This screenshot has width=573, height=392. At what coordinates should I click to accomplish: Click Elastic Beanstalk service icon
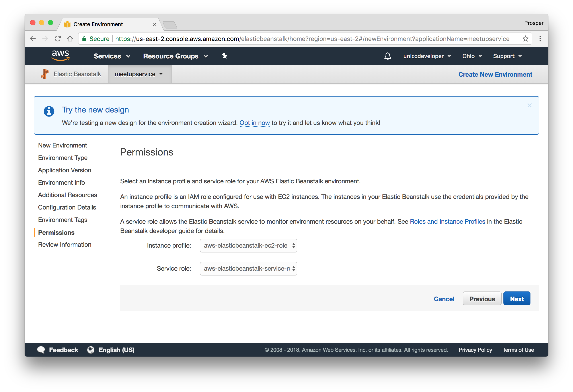[45, 74]
